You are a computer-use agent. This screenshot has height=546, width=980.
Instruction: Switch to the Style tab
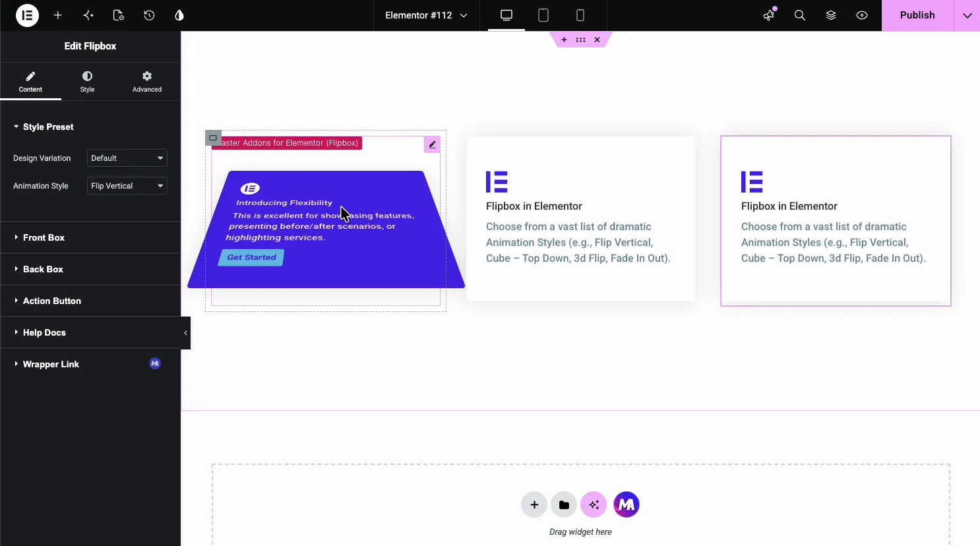tap(87, 82)
